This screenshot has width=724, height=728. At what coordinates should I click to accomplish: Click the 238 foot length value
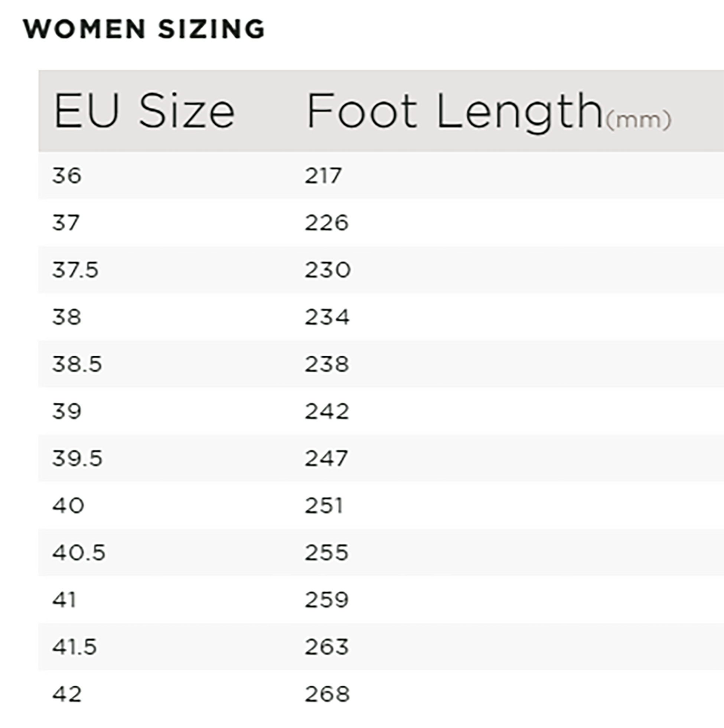click(327, 364)
